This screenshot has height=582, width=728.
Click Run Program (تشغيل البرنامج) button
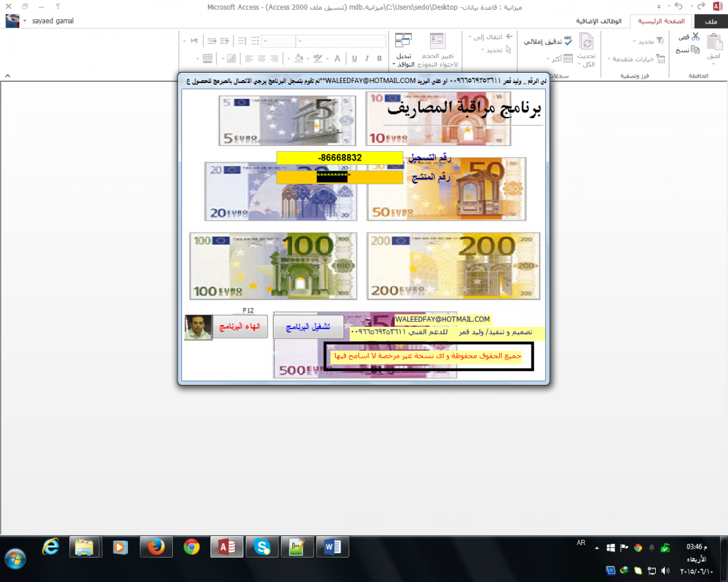point(309,327)
